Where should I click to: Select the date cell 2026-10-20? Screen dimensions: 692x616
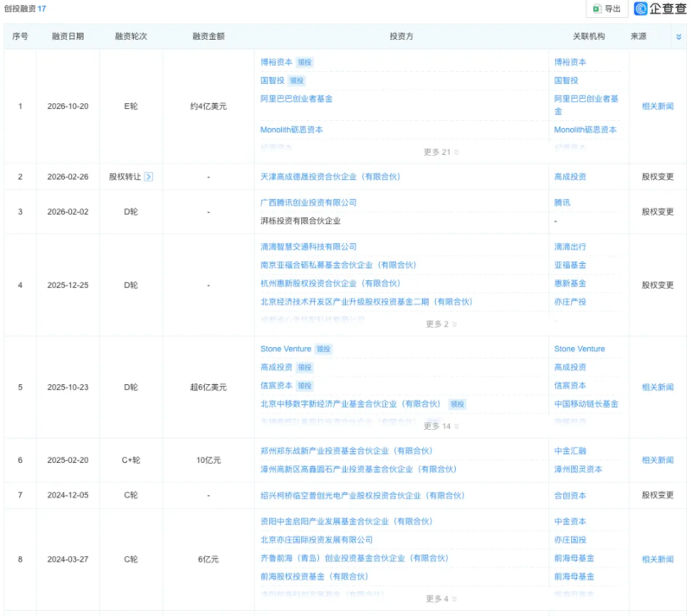pos(68,106)
